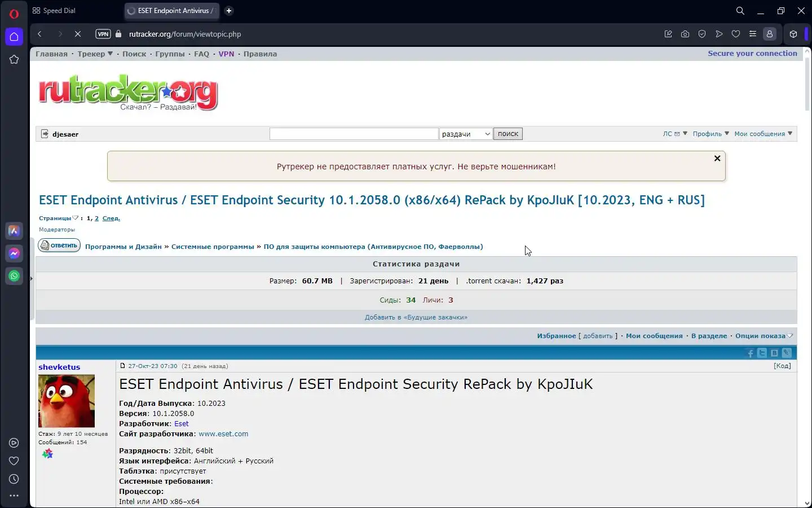Open sidebar setup three-dots icon
Image resolution: width=812 pixels, height=508 pixels.
pyautogui.click(x=14, y=496)
